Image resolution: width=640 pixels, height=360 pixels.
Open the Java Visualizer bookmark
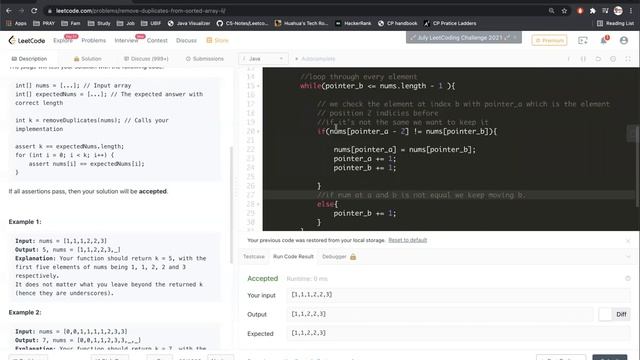coord(189,23)
